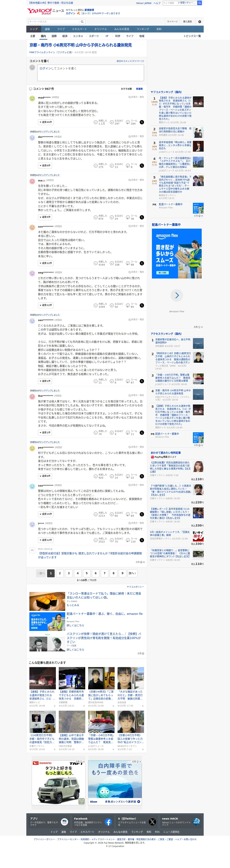Image resolution: width=230 pixels, height=868 pixels.
Task: Open the news HACK icon in footer
Action: click(x=196, y=822)
